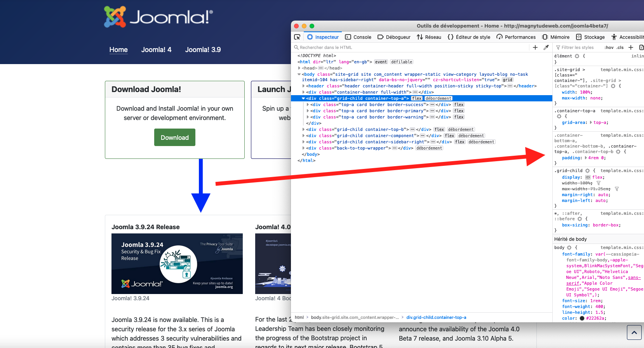Open the Joomla 3.9.24 Release article title

146,227
